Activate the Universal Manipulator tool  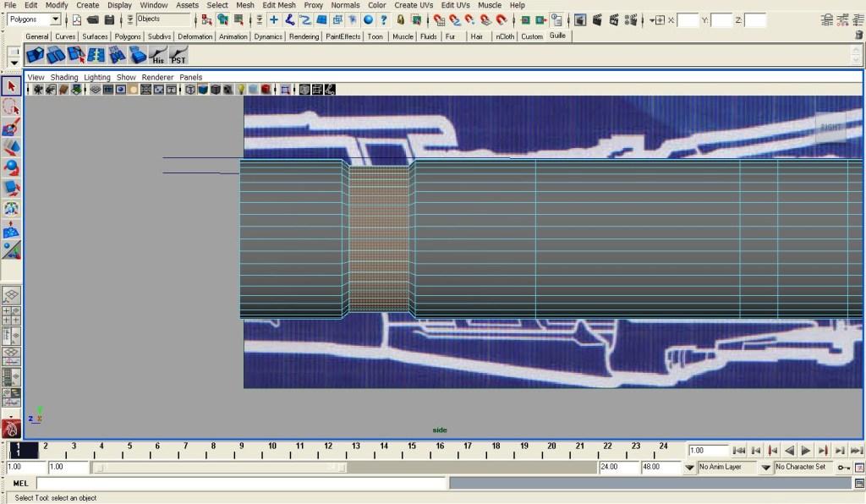click(11, 209)
